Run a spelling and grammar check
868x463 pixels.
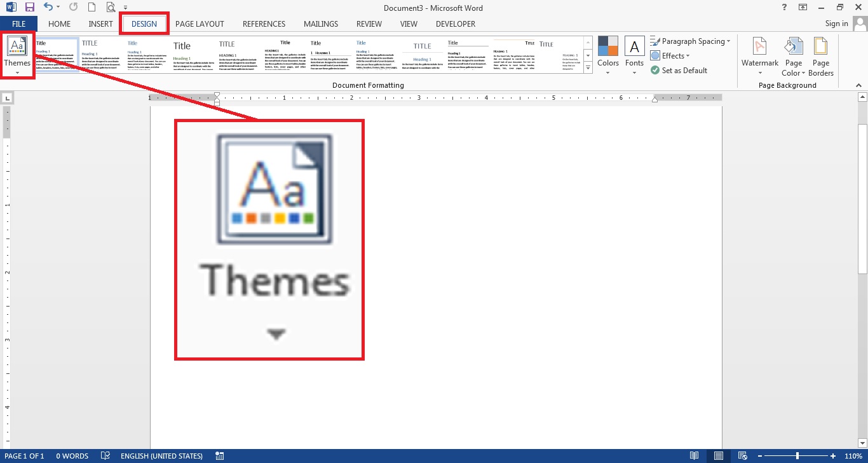(105, 456)
